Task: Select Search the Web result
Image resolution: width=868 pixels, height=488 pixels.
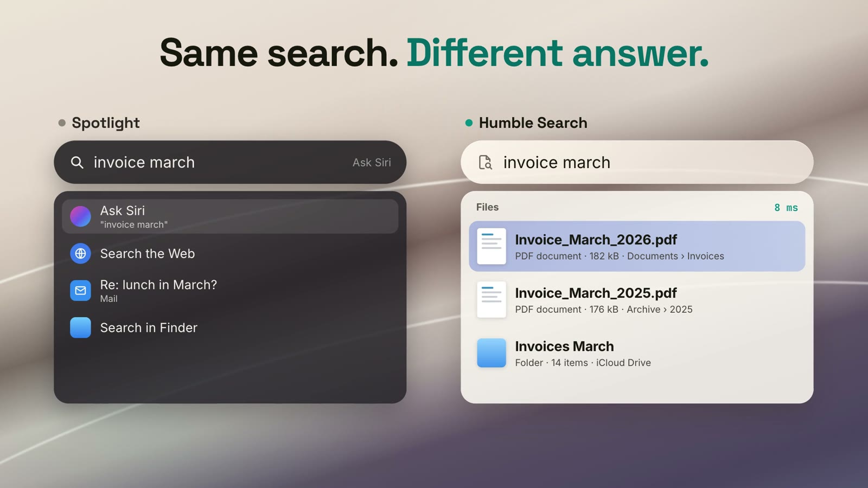Action: (230, 253)
